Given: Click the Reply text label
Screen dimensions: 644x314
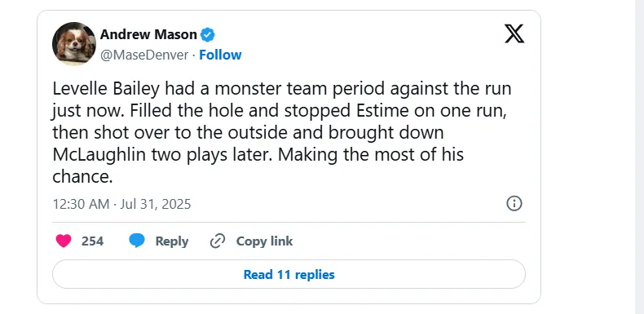Looking at the screenshot, I should [172, 241].
